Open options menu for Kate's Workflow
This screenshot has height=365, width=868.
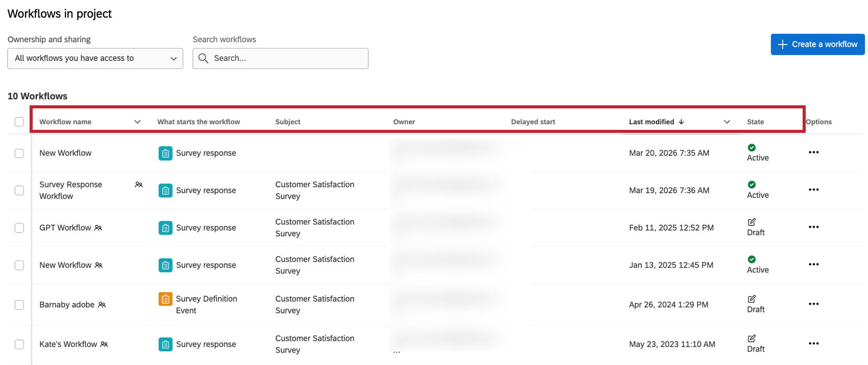(813, 344)
